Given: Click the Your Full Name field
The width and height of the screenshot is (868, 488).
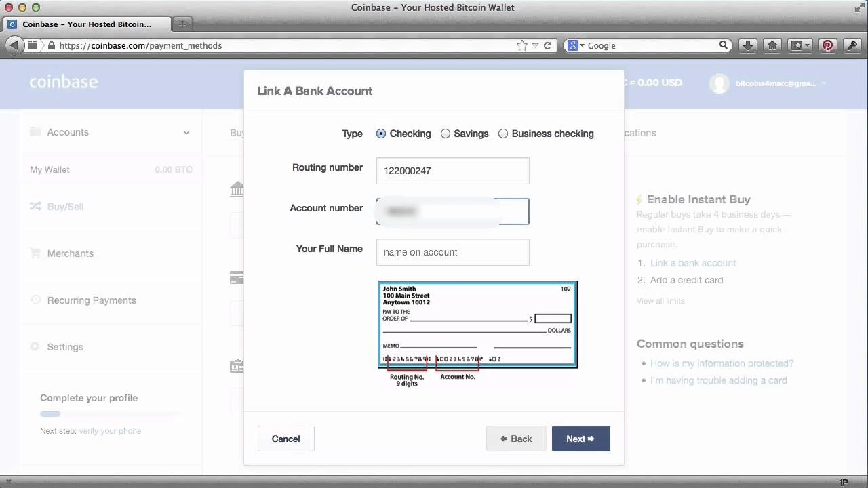Looking at the screenshot, I should click(x=452, y=252).
